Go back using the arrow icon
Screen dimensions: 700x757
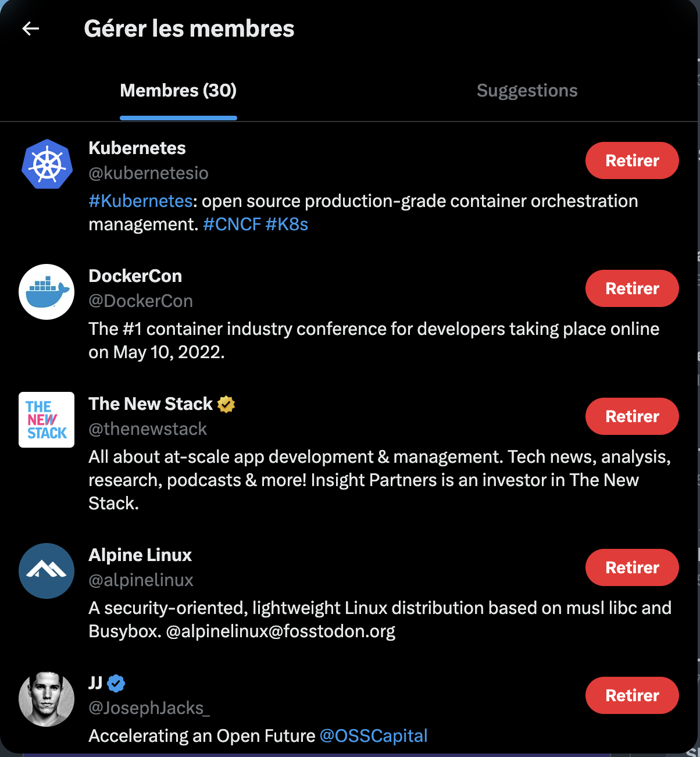coord(30,28)
